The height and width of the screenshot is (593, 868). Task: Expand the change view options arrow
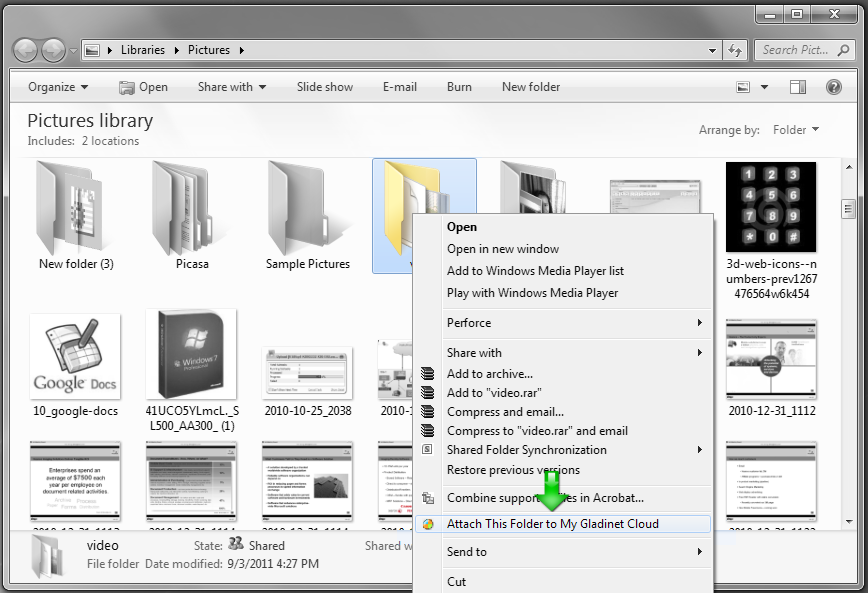[x=764, y=87]
